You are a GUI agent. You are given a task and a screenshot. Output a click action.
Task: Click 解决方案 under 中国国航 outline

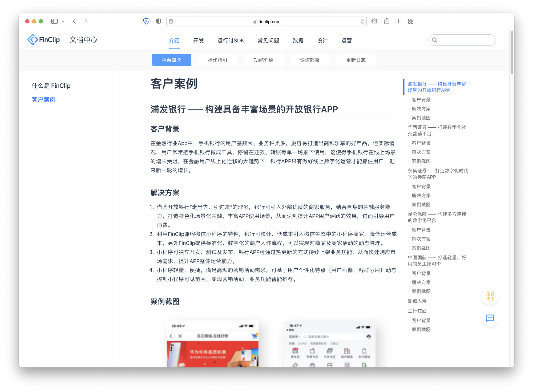point(421,282)
